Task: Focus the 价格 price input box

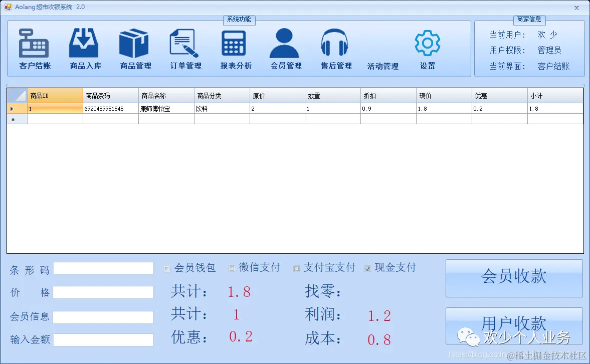Action: (x=103, y=292)
